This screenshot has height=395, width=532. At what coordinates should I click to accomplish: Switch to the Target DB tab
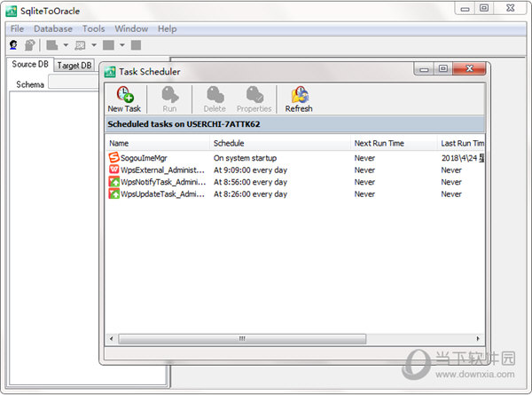pos(74,65)
